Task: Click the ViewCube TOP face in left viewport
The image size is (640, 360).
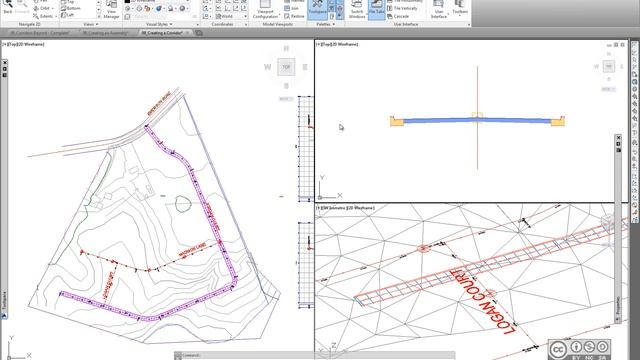Action: pos(286,67)
